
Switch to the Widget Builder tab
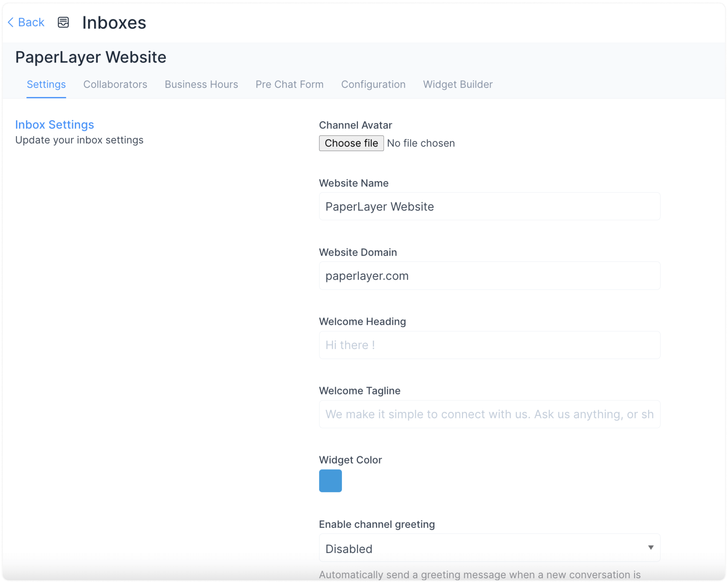point(457,85)
